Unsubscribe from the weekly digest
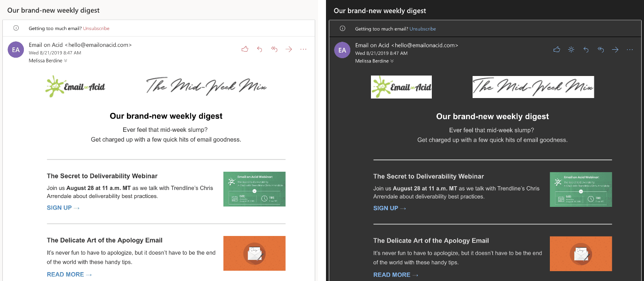644x281 pixels. [x=96, y=28]
